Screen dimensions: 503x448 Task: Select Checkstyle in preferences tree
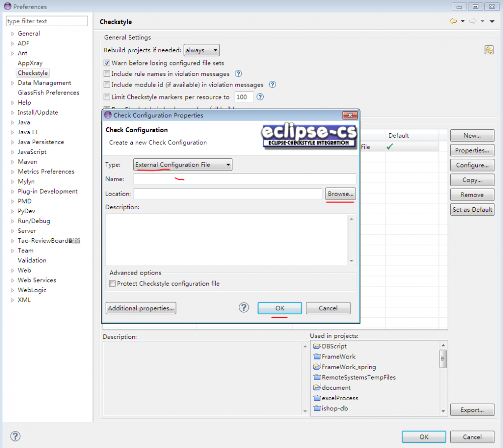click(33, 73)
